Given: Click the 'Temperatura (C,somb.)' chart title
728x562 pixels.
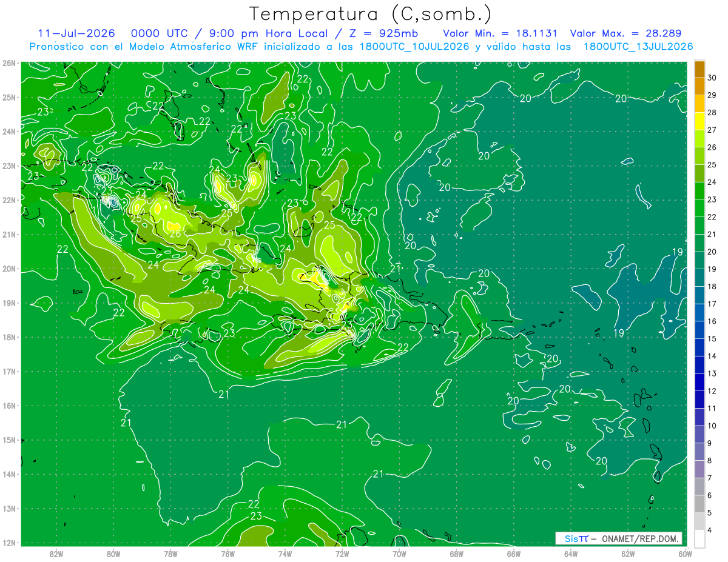Looking at the screenshot, I should click(371, 14).
